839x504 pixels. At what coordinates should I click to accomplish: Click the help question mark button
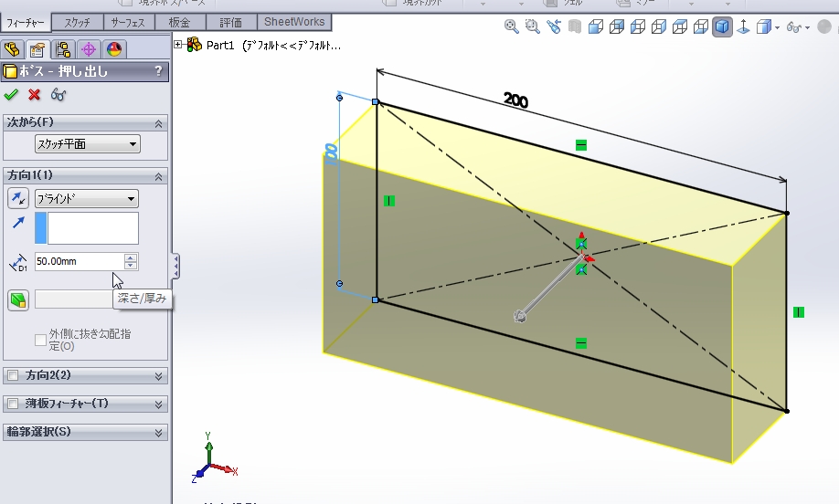[x=159, y=71]
